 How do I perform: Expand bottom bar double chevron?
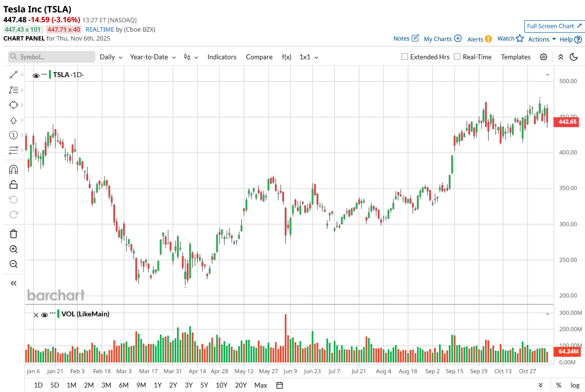click(540, 385)
